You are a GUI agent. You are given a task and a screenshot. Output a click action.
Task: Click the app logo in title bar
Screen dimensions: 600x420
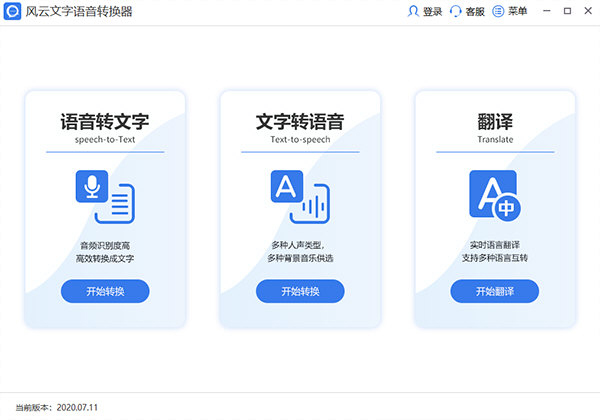coord(13,12)
